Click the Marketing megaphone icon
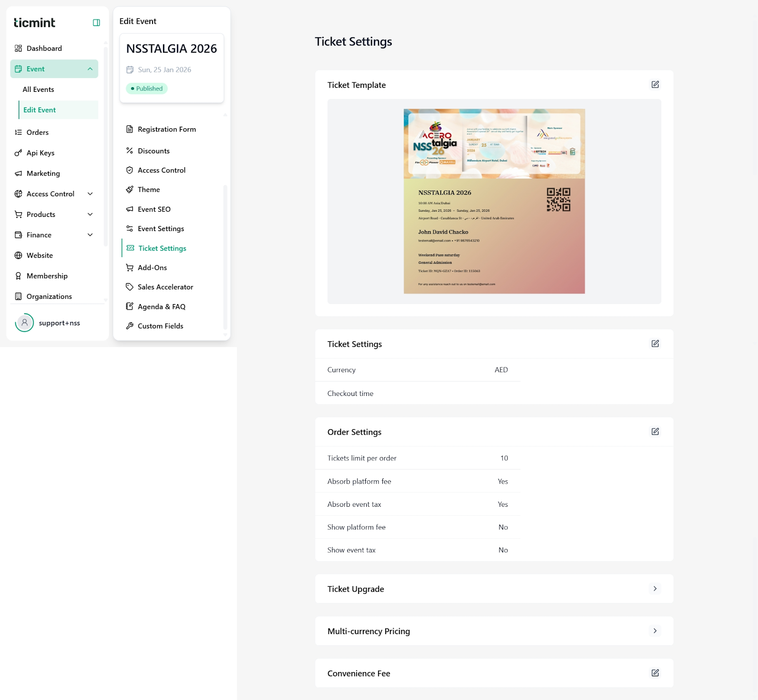758x700 pixels. click(18, 173)
